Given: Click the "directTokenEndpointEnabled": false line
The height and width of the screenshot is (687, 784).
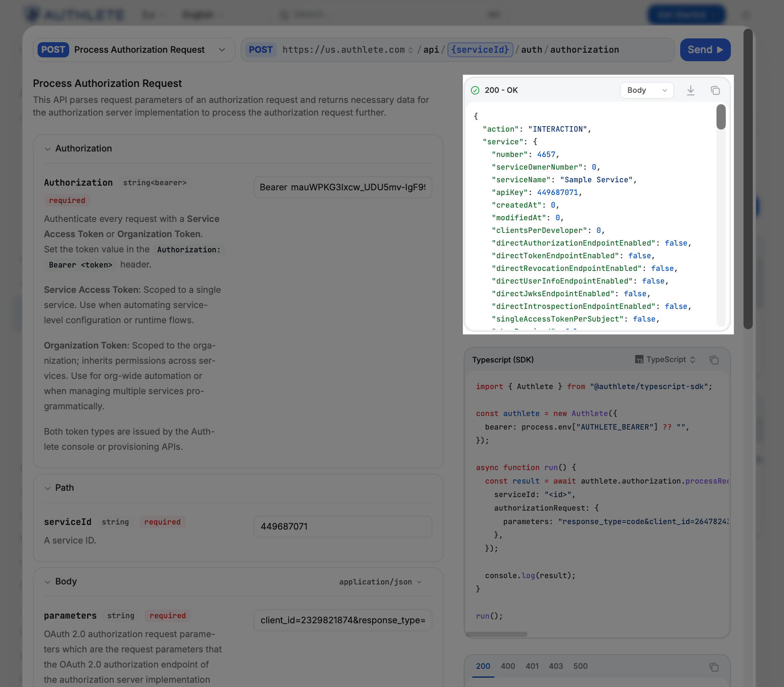Looking at the screenshot, I should 573,256.
